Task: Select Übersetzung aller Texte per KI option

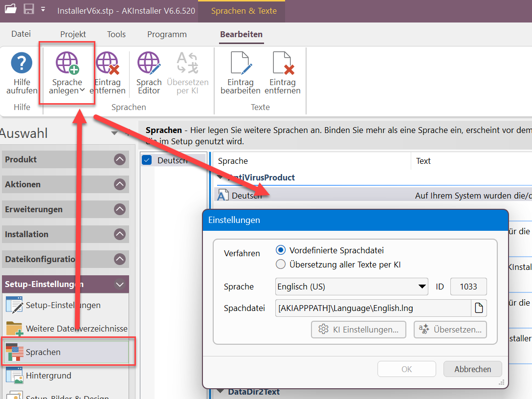Action: point(281,265)
